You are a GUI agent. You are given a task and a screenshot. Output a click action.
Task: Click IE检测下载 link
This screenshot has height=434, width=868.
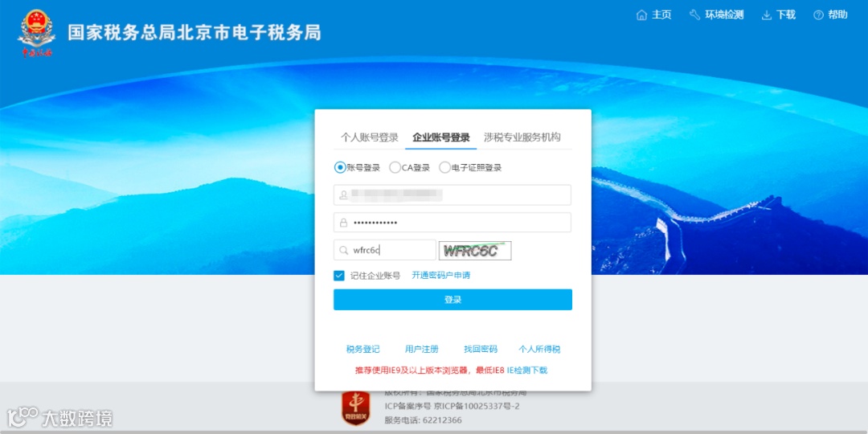coord(527,371)
